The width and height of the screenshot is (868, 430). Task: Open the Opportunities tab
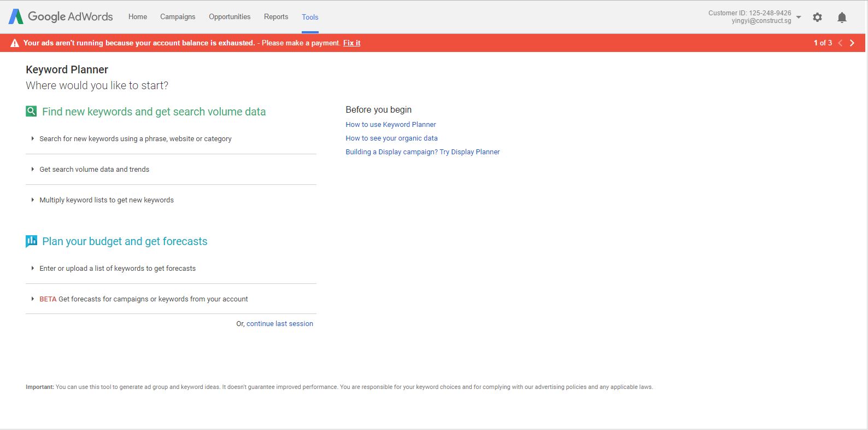230,17
